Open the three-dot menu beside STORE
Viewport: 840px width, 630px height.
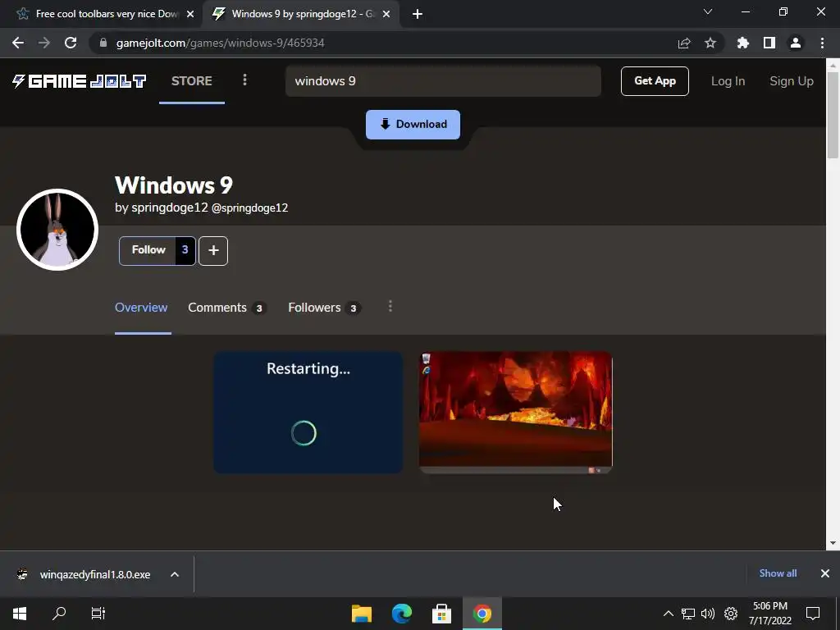[244, 80]
